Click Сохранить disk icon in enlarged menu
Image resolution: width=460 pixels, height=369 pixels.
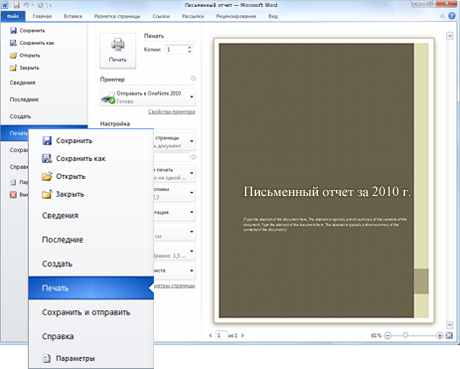(x=47, y=141)
